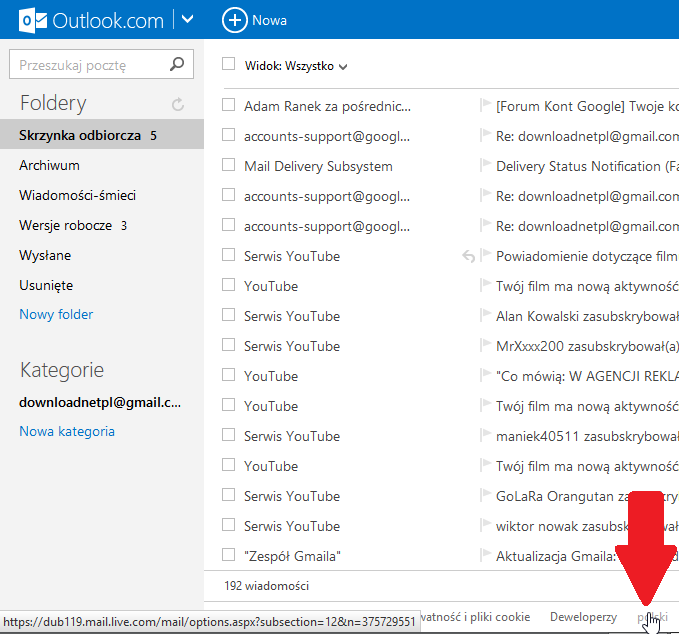Viewport: 679px width, 634px height.
Task: Open message MrXxxx200 zasubskrybował(a)
Action: [587, 346]
